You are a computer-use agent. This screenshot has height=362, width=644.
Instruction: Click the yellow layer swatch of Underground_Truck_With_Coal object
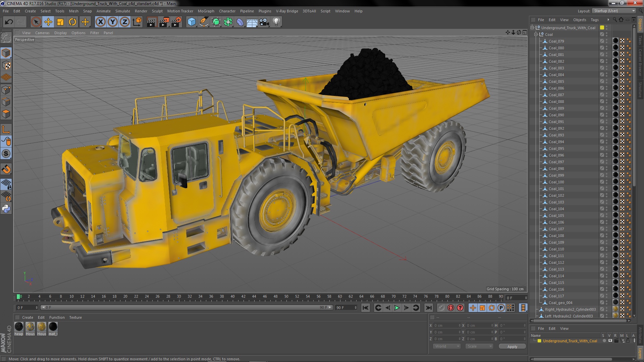[x=602, y=28]
